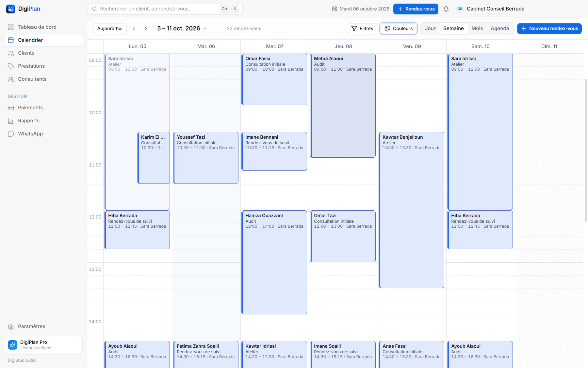Open Karim El consultation appointment on Monday
The height and width of the screenshot is (368, 588).
154,158
